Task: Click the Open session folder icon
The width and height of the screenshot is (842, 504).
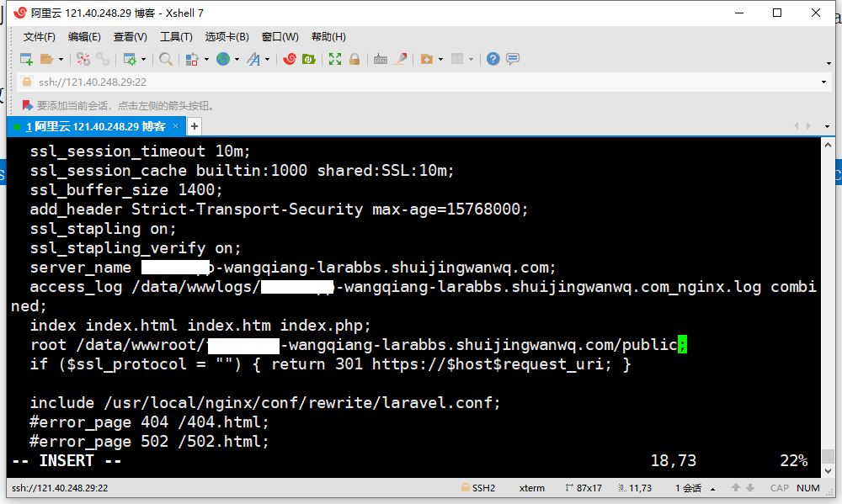Action: point(46,59)
